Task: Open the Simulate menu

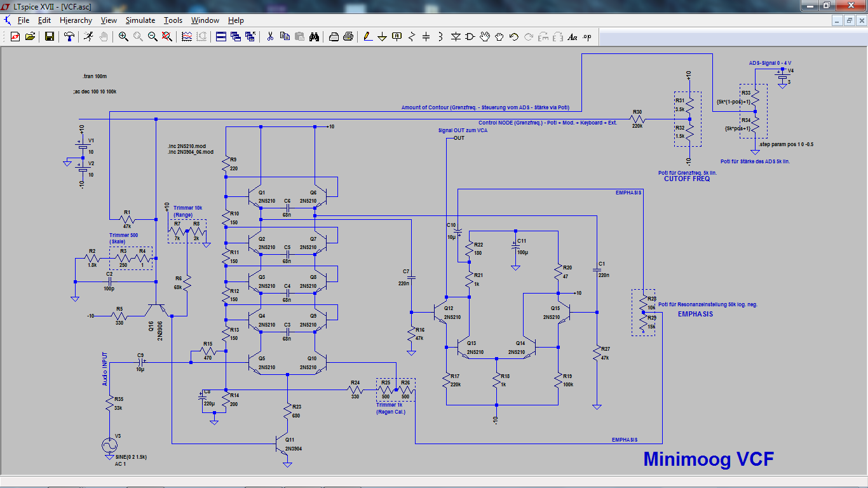Action: pos(140,20)
